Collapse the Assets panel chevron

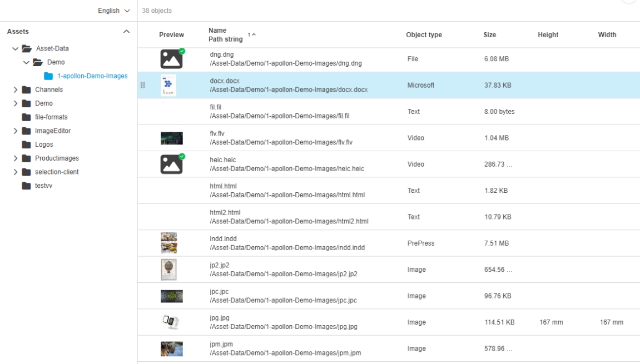[126, 32]
